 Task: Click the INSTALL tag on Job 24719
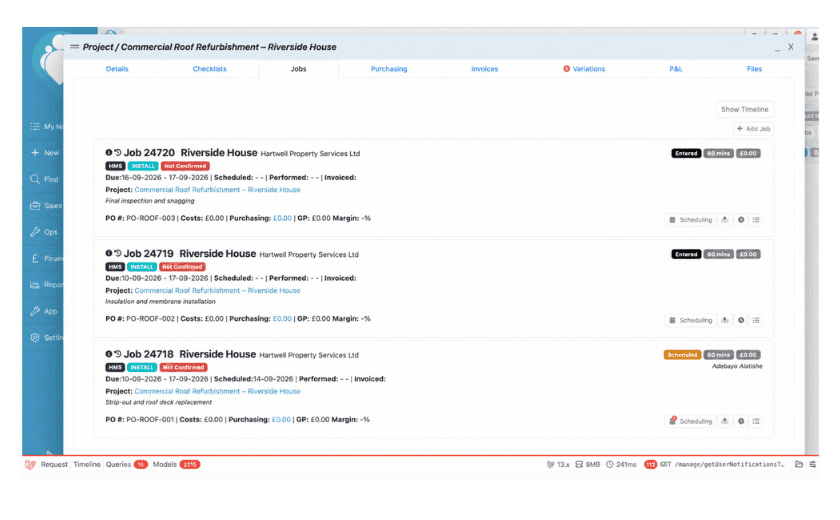142,267
